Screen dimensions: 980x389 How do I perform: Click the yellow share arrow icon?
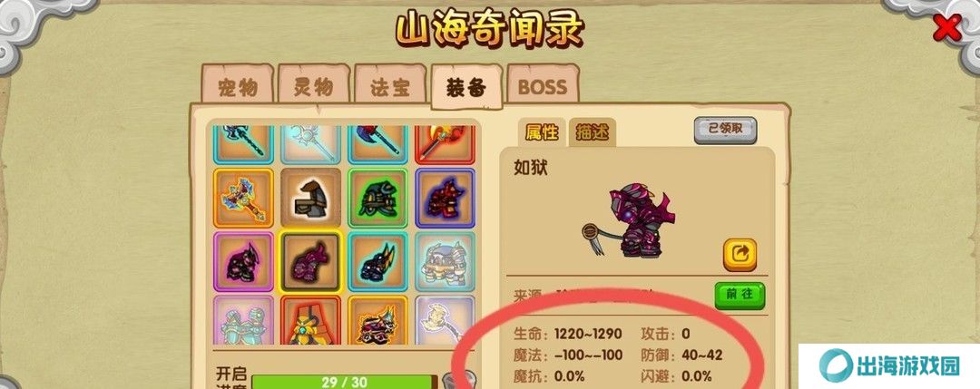tap(740, 254)
